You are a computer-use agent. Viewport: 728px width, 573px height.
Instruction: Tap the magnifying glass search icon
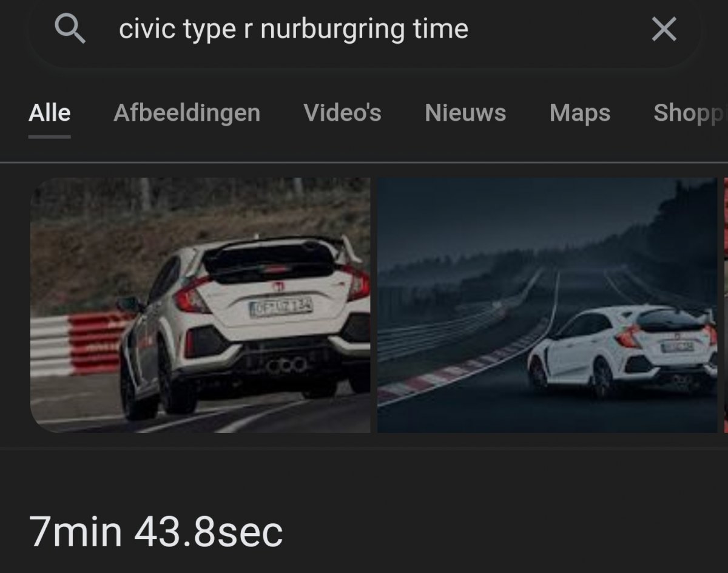[x=70, y=29]
